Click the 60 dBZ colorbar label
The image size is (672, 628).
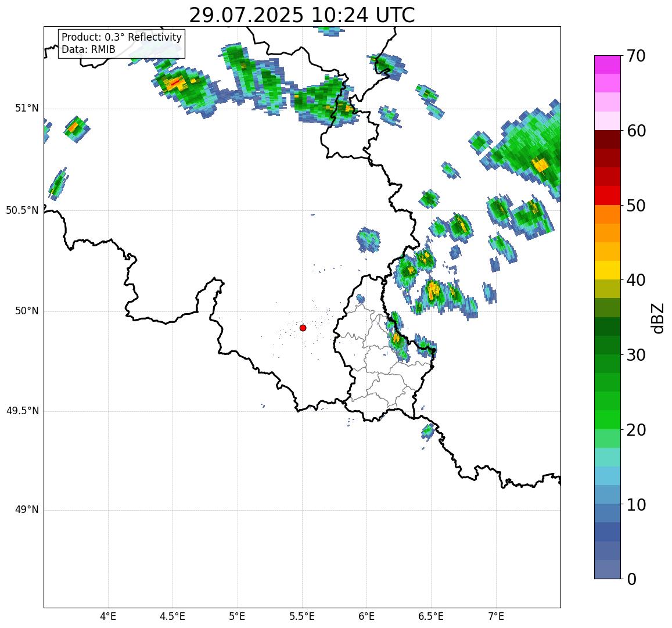[x=637, y=131]
